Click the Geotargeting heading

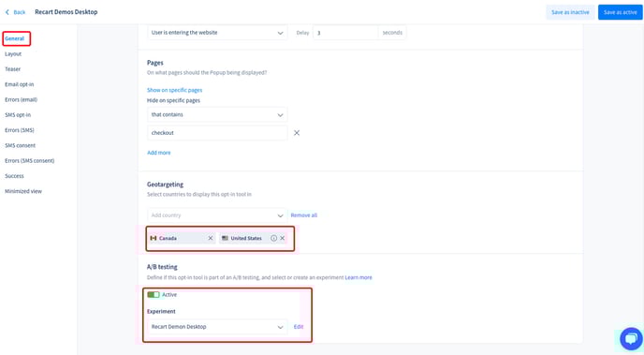tap(165, 185)
